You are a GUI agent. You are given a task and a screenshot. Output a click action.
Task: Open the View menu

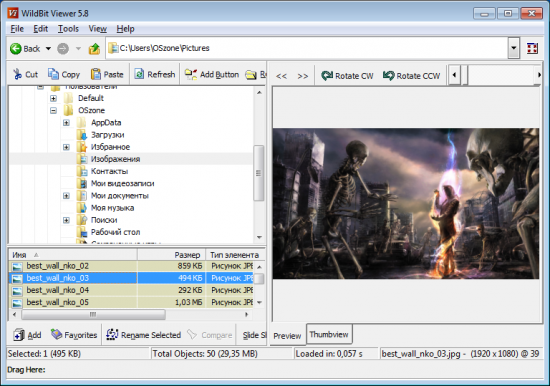(x=98, y=29)
